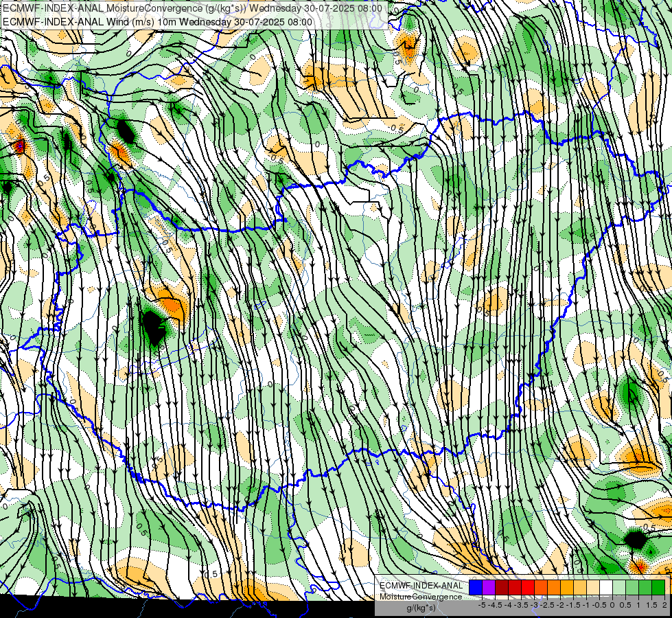672x618 pixels.
Task: Click the MoistureConvergence title line at top
Action: click(192, 8)
